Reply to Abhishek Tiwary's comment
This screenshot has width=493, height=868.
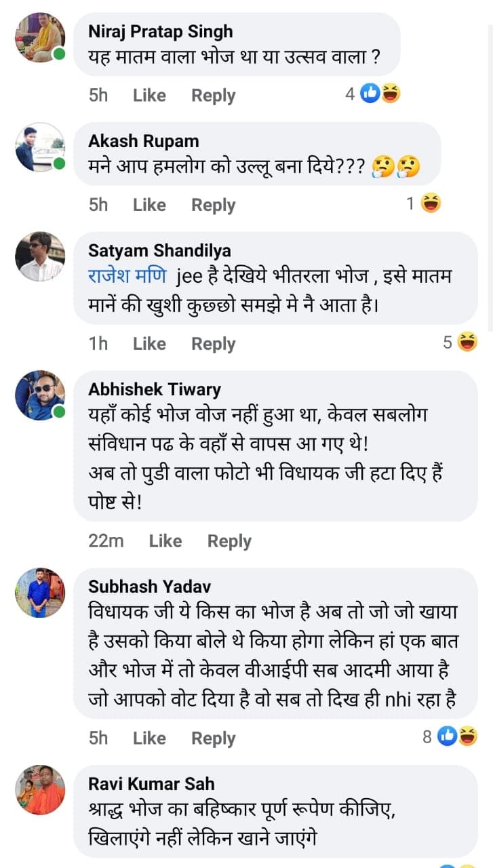tap(229, 541)
